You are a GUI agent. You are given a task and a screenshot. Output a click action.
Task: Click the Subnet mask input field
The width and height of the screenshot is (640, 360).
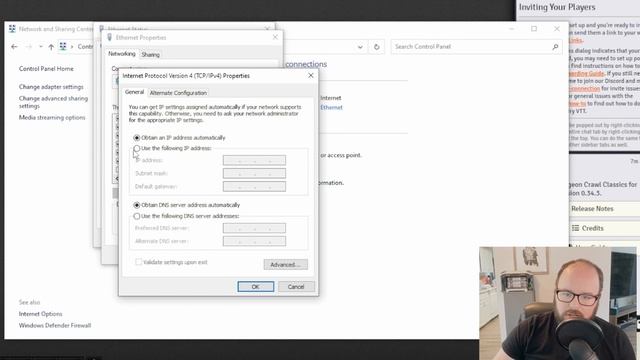[254, 173]
